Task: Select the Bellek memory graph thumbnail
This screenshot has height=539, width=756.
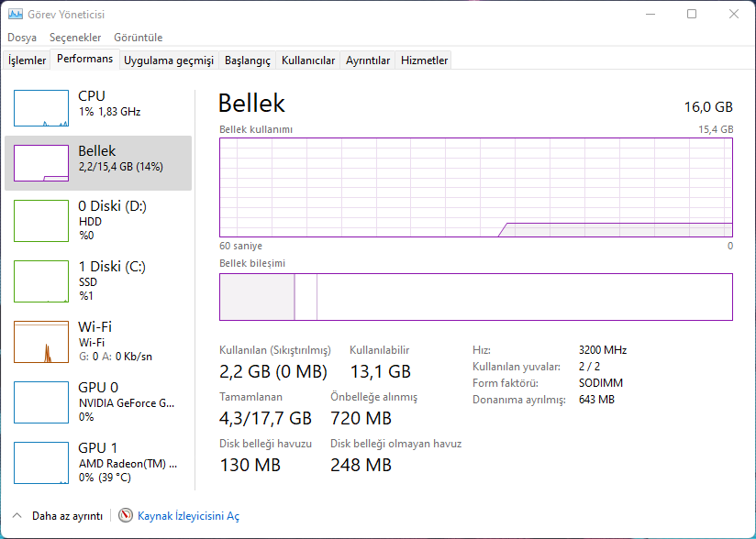Action: click(41, 163)
